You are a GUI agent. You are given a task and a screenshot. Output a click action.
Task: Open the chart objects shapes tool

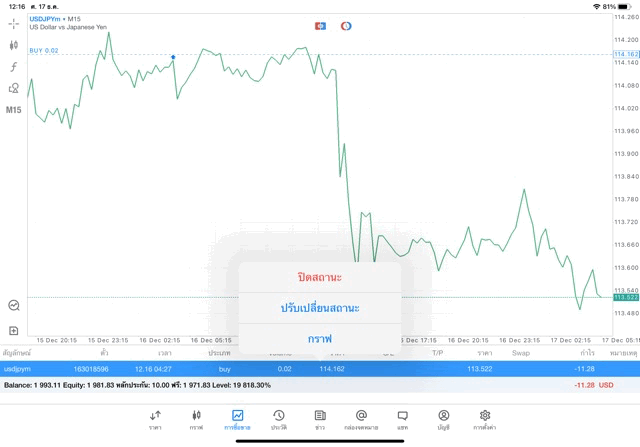(14, 88)
